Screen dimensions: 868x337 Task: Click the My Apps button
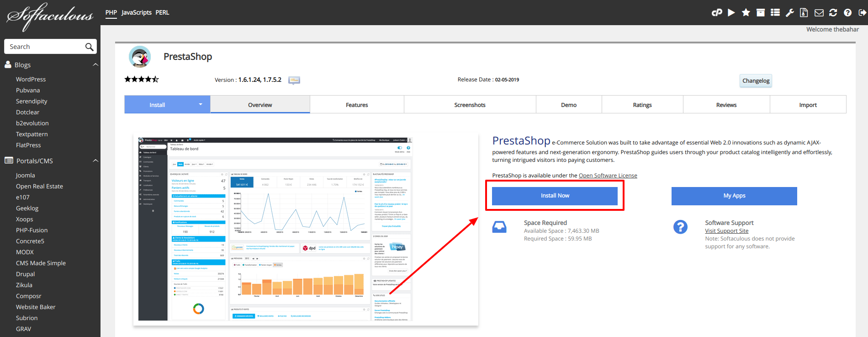734,196
